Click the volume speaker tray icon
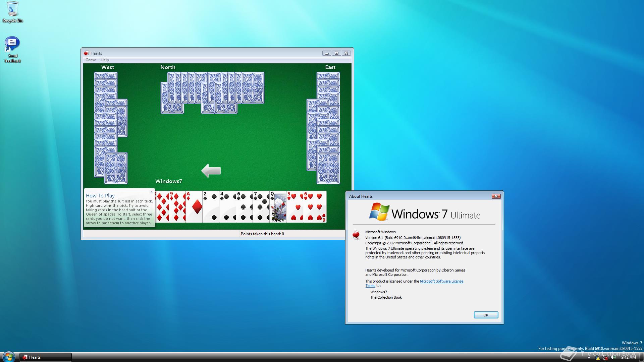 click(613, 357)
